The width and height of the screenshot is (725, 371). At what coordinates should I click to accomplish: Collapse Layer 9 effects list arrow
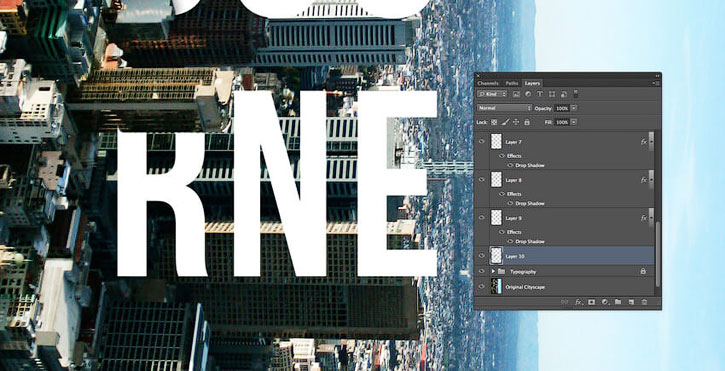click(651, 218)
